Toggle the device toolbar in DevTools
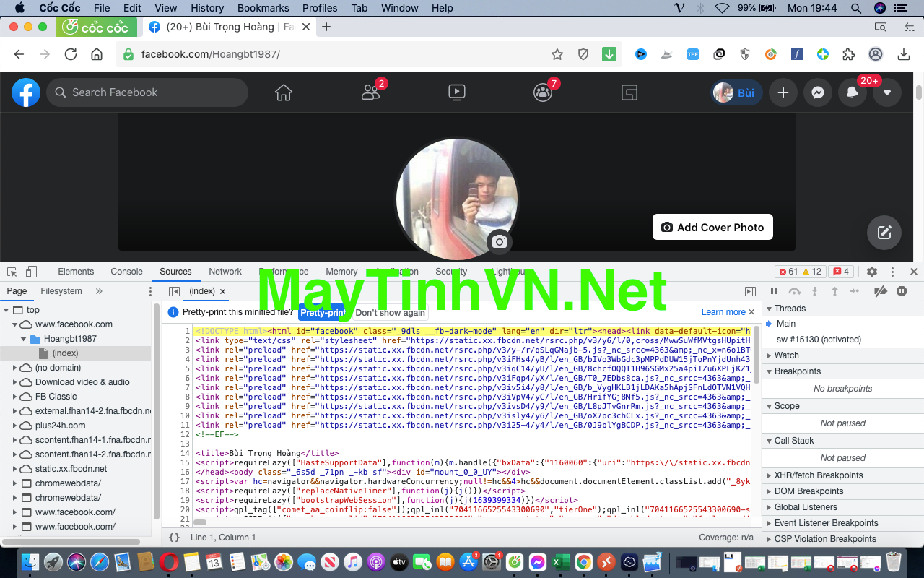 [31, 272]
